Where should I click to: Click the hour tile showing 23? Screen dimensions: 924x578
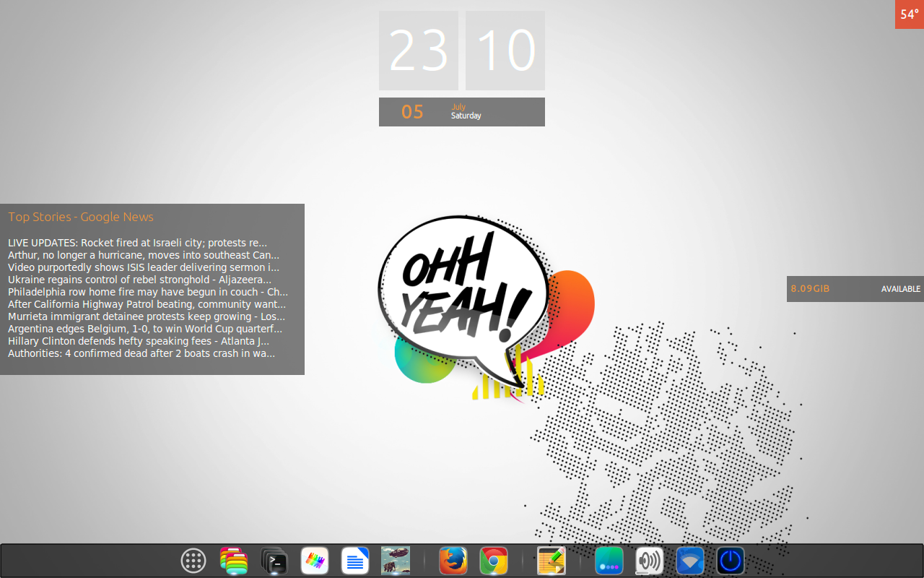pyautogui.click(x=419, y=51)
